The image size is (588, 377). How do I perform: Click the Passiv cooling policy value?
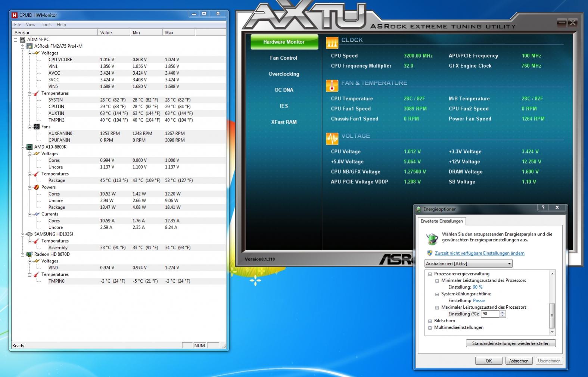[479, 301]
